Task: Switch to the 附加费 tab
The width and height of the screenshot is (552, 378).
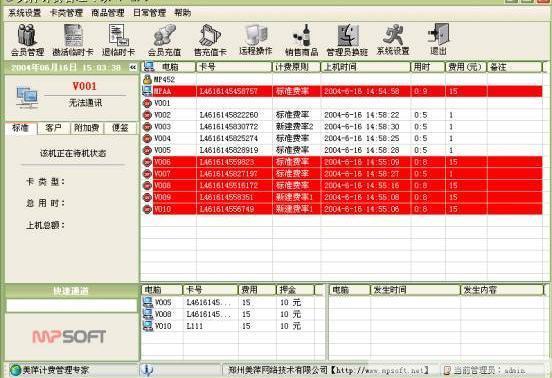Action: point(87,128)
